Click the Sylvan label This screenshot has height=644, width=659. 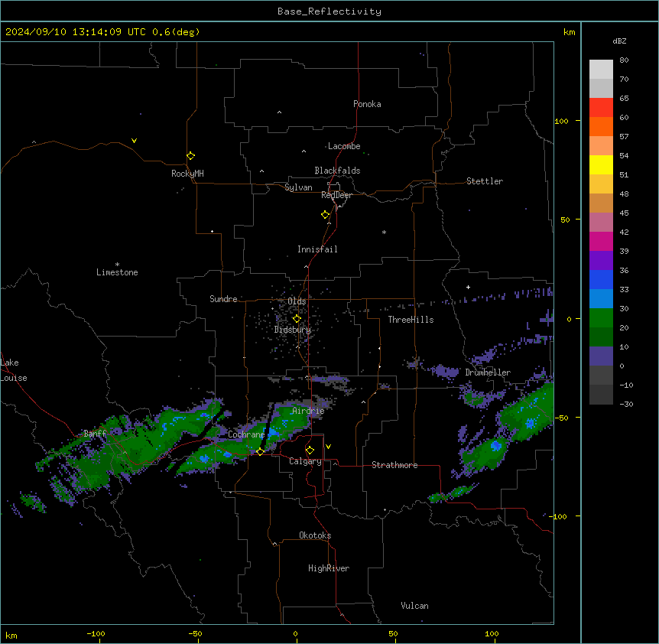tap(298, 187)
